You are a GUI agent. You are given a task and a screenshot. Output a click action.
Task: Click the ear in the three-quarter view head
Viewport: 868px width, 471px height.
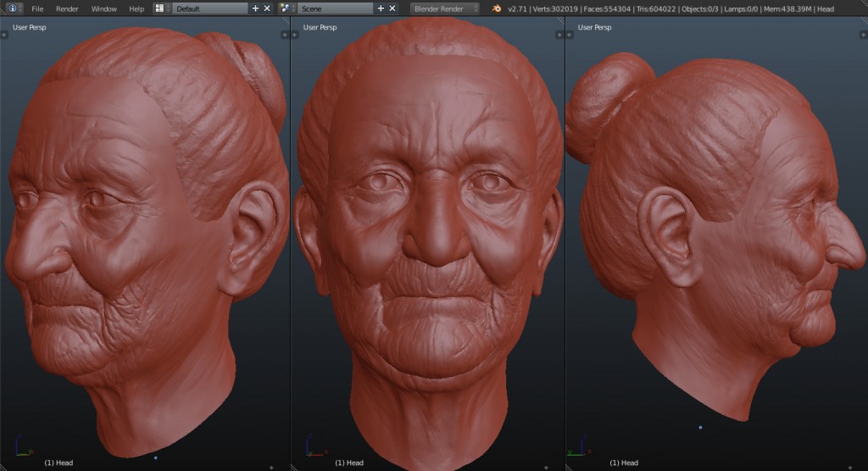point(252,238)
